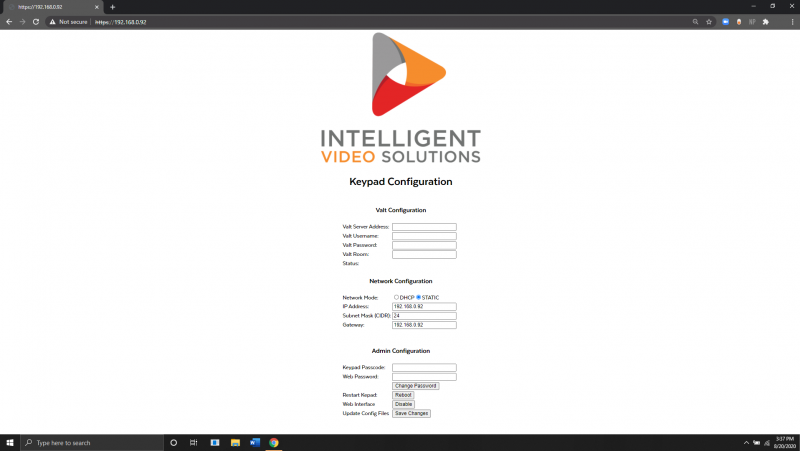Viewport: 800px width, 451px height.
Task: Click the Valt Configuration section title
Action: 401,210
